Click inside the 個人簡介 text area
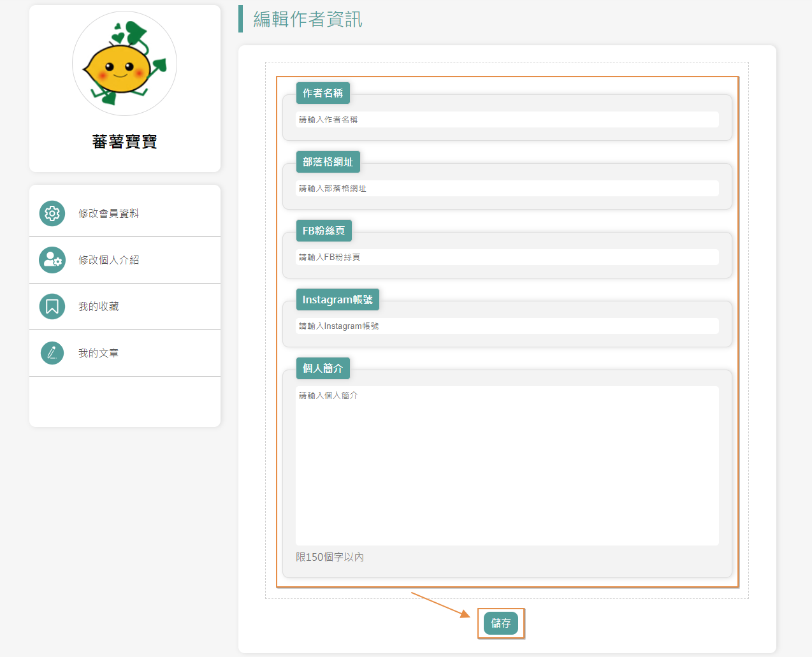Image resolution: width=812 pixels, height=657 pixels. (507, 465)
